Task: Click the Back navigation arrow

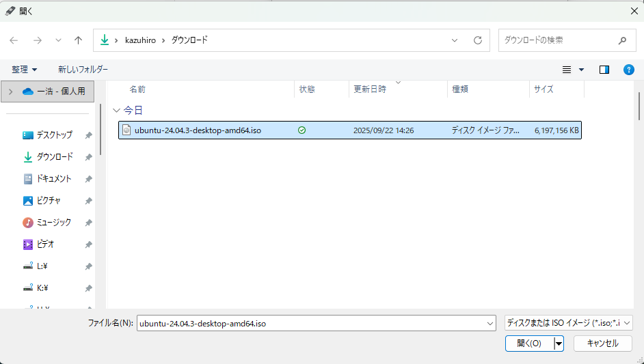Action: [14, 40]
